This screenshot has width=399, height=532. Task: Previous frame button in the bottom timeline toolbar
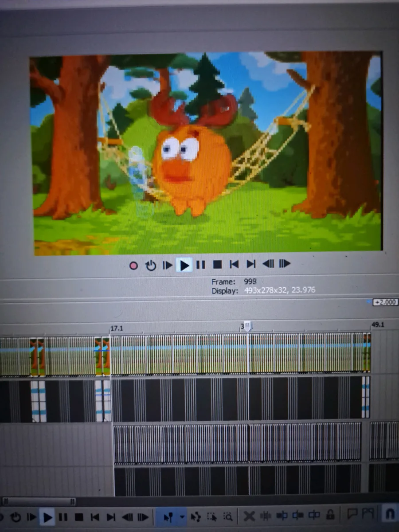point(128,517)
